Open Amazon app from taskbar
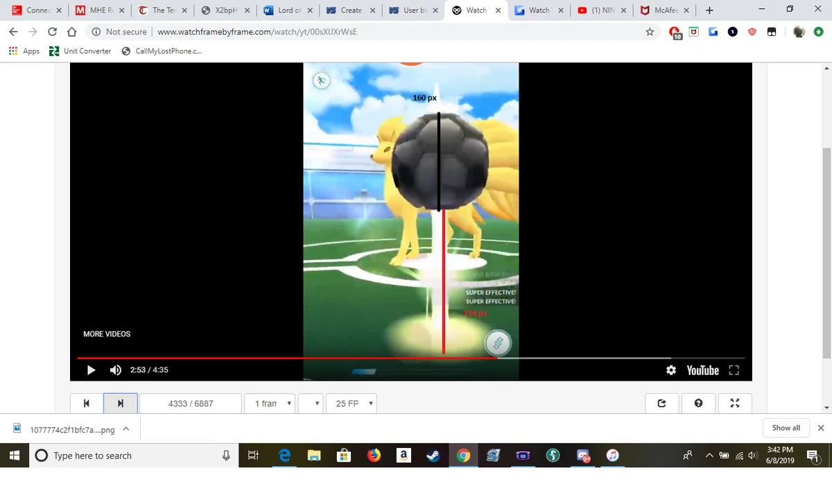 [x=404, y=455]
